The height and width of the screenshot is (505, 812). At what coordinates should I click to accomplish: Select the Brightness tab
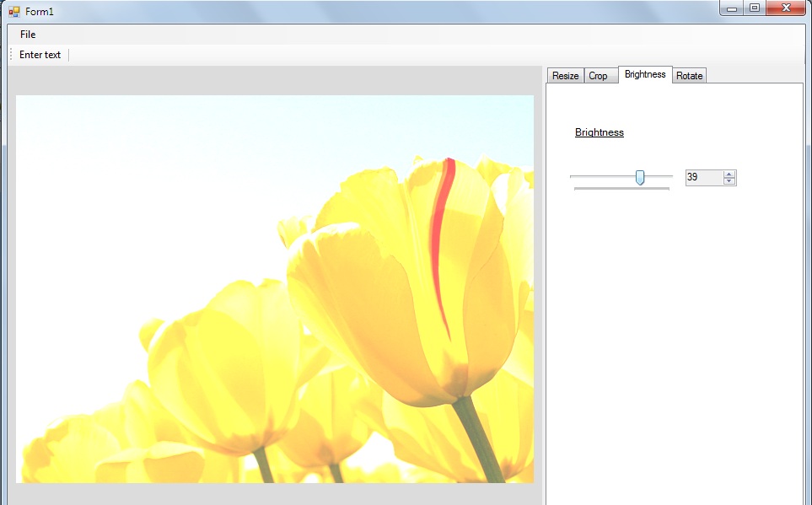645,74
